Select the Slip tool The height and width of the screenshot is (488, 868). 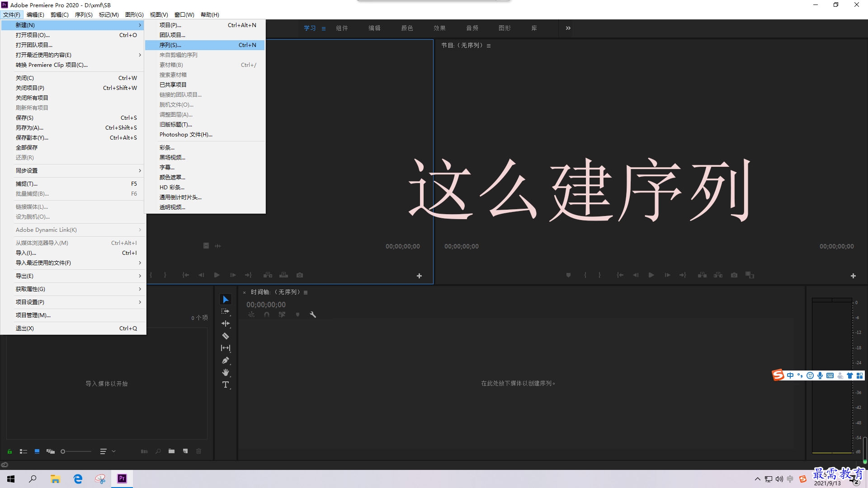click(226, 348)
